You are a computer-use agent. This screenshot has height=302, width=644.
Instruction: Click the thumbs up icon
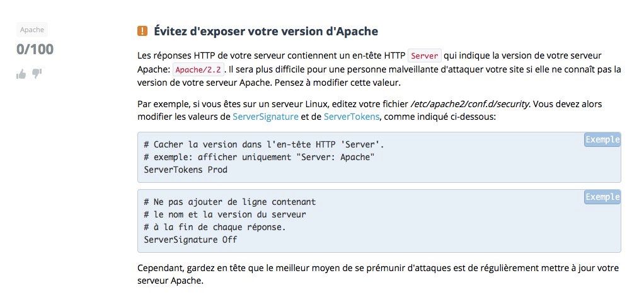[21, 74]
